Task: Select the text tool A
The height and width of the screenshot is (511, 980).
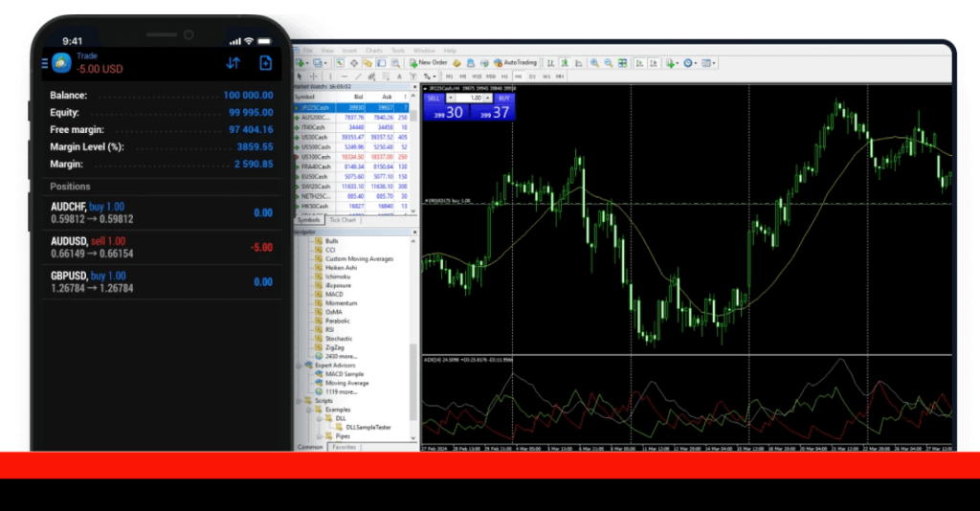Action: pyautogui.click(x=399, y=77)
